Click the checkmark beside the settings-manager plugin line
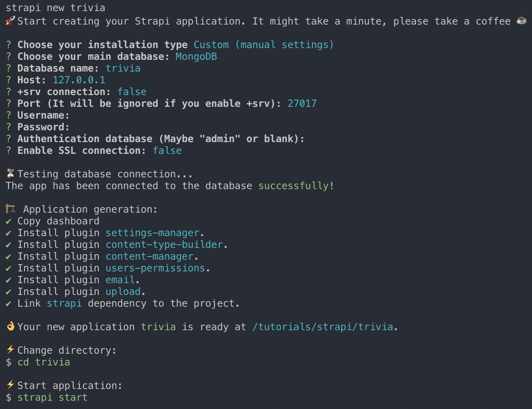Screen dimensions: 532x409 point(9,233)
